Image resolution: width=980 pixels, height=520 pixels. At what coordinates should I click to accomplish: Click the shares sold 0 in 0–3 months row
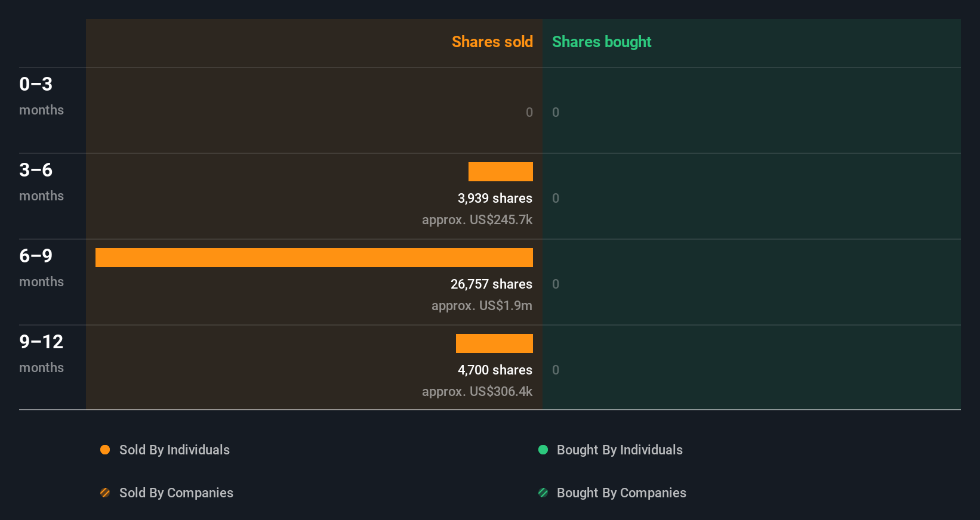[529, 112]
